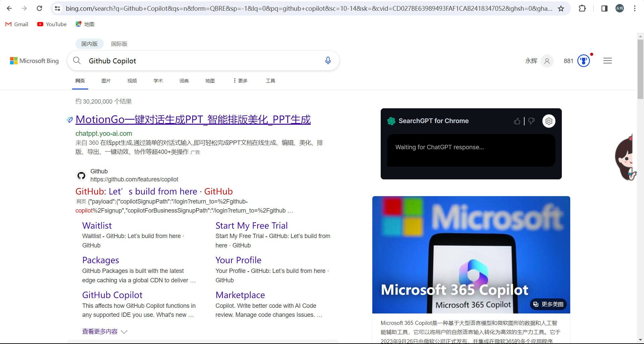Go back to the previous page
Screen dimensions: 644x344
tap(9, 8)
